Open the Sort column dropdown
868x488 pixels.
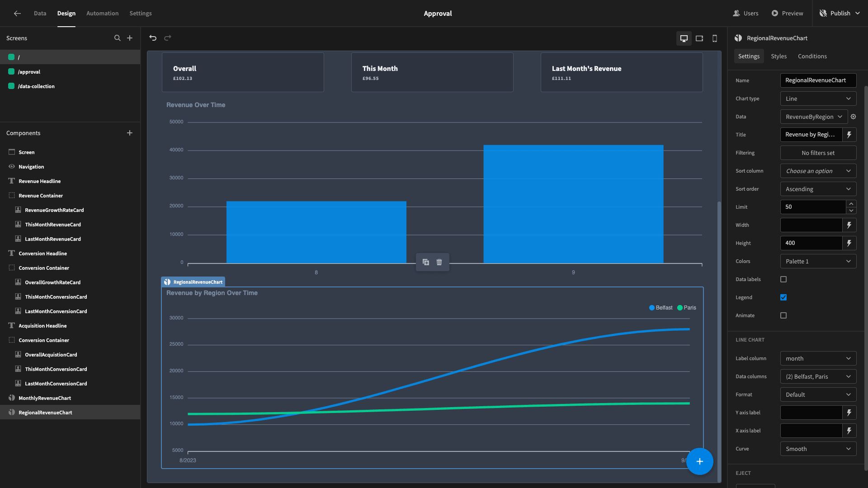tap(818, 171)
